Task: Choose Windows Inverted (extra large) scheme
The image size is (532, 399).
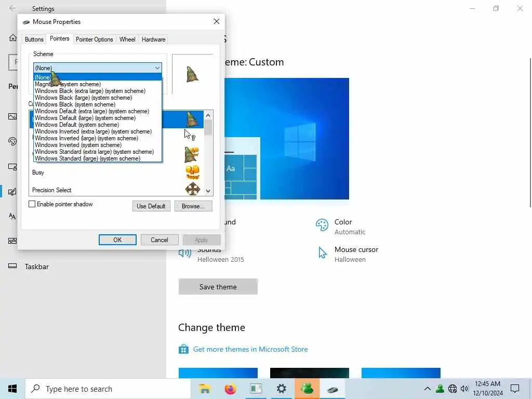Action: [x=98, y=131]
